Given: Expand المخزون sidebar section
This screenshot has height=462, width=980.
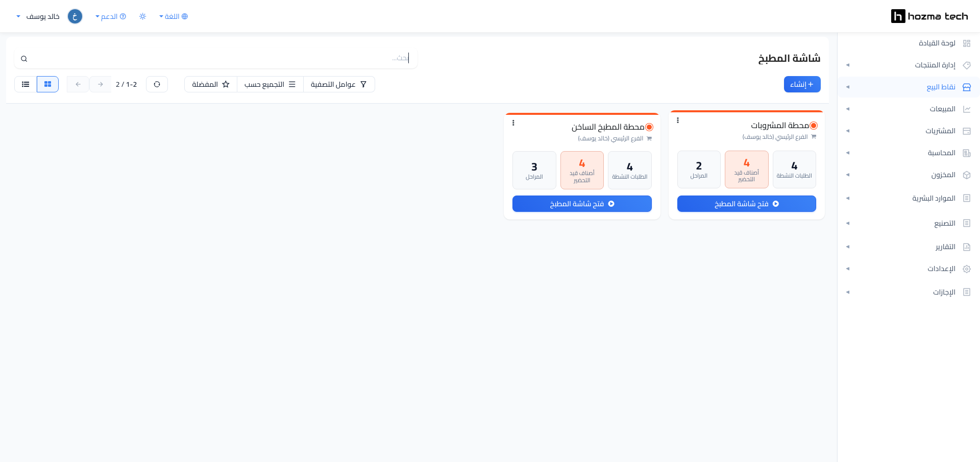Looking at the screenshot, I should point(909,175).
